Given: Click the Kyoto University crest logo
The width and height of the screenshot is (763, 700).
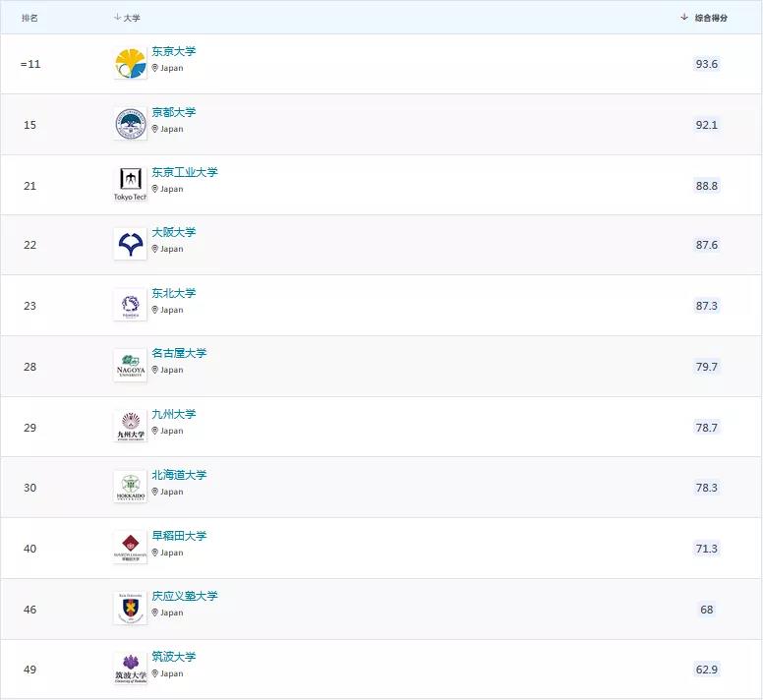Looking at the screenshot, I should (x=130, y=124).
